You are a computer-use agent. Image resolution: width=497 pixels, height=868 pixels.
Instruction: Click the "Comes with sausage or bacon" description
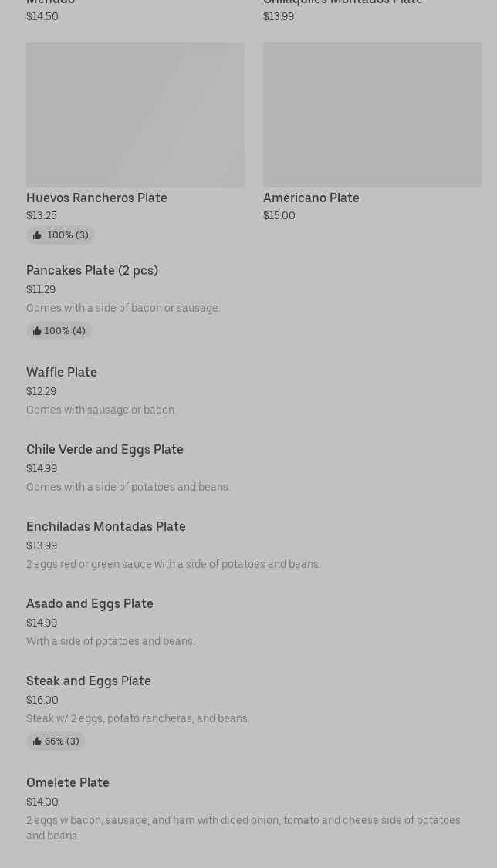(101, 410)
